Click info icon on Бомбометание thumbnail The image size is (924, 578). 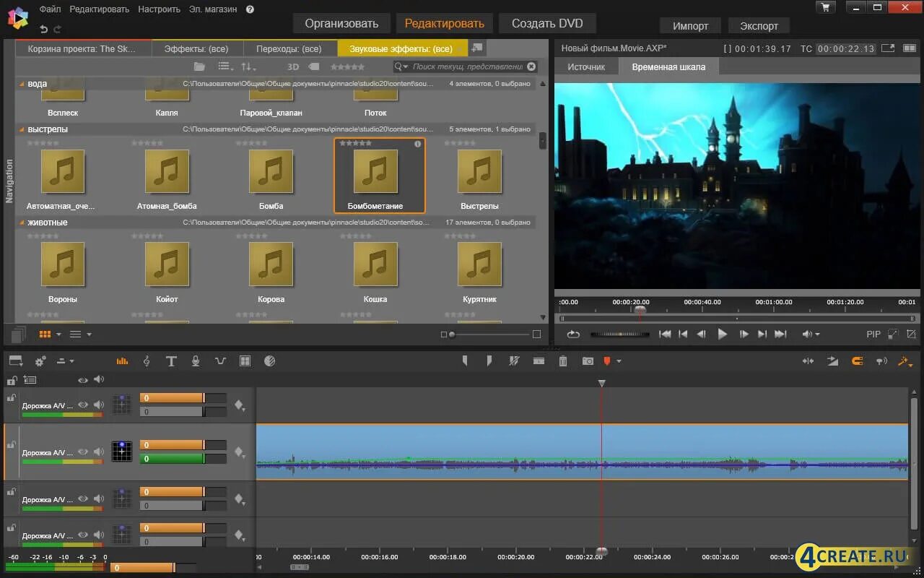coord(417,144)
